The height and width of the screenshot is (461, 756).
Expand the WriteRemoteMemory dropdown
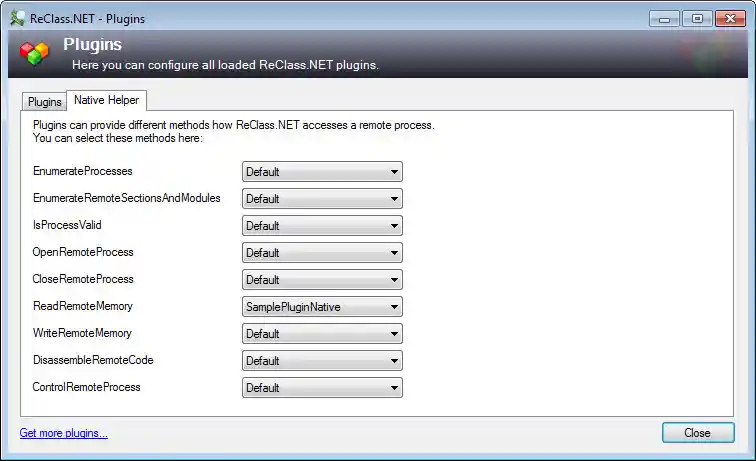point(322,334)
